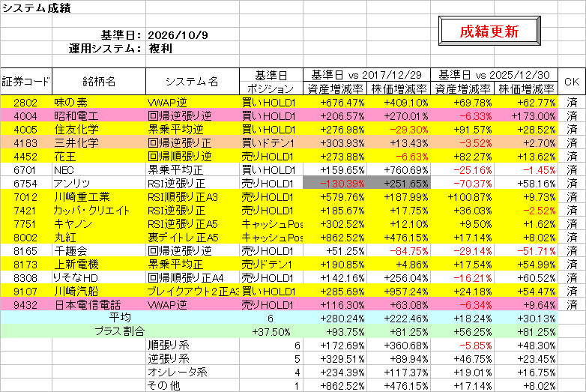
Task: Click the CK column header
Action: [x=572, y=82]
